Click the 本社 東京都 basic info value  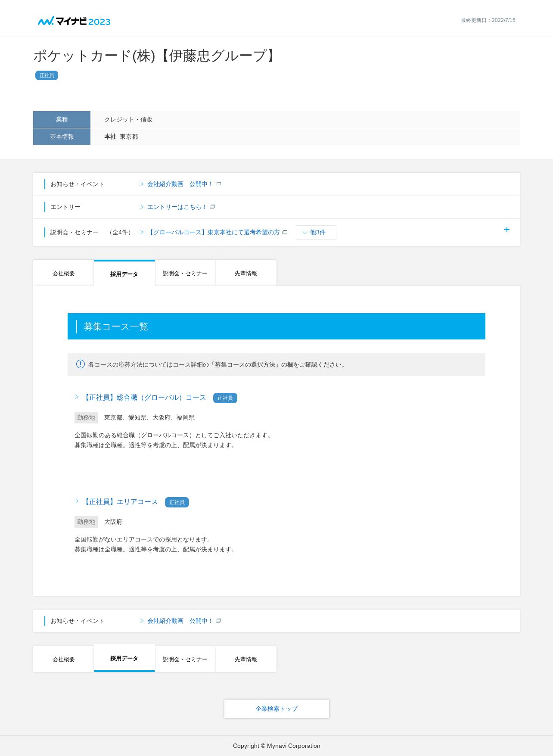click(x=121, y=137)
